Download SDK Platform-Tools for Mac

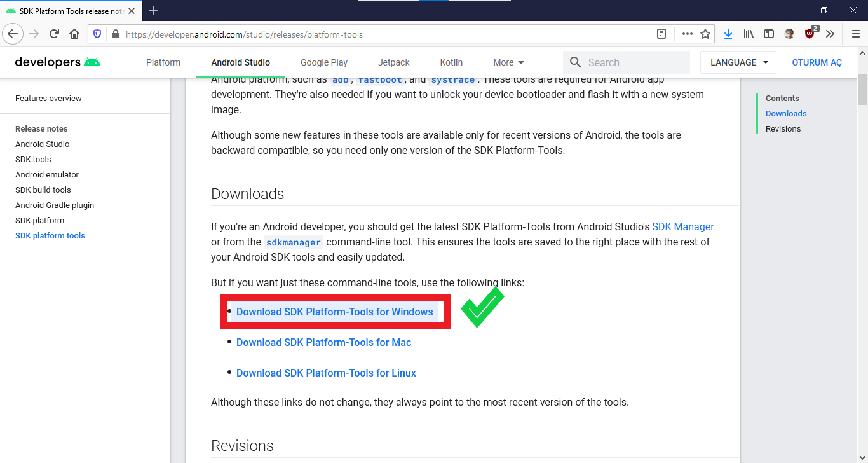coord(324,342)
